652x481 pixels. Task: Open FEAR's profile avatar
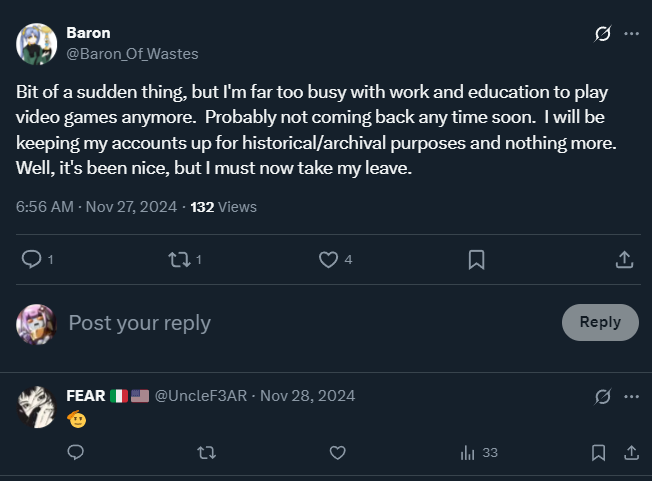(x=37, y=406)
